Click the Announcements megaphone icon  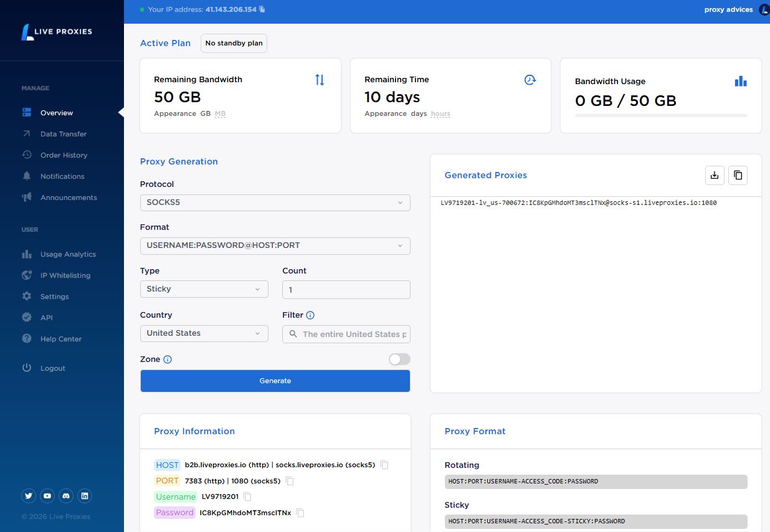(27, 197)
